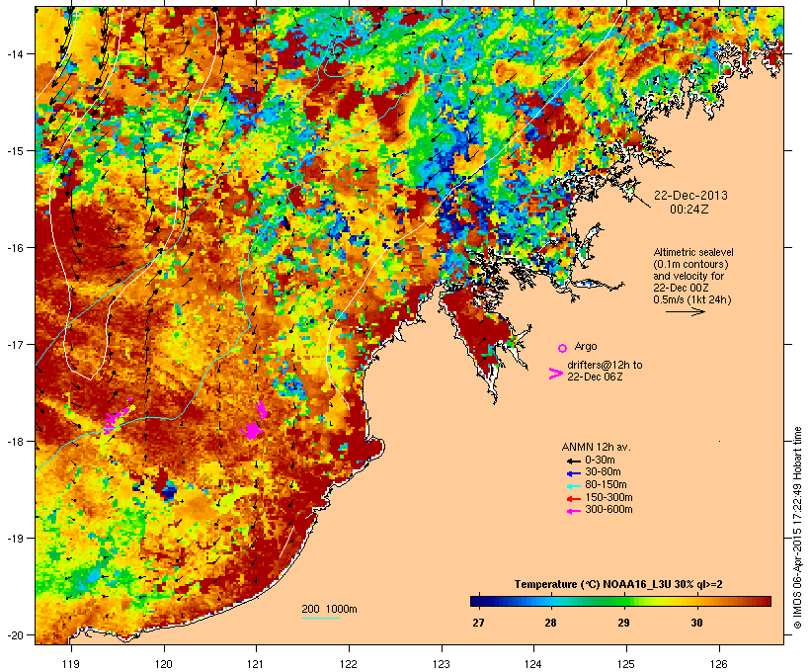
Task: Click the date text 22-Dec-2013
Action: (x=690, y=196)
